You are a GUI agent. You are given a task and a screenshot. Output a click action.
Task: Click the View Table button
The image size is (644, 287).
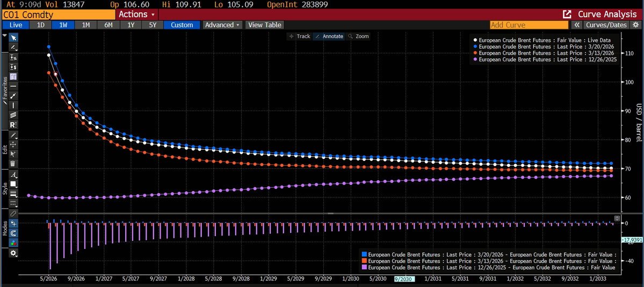tap(265, 25)
